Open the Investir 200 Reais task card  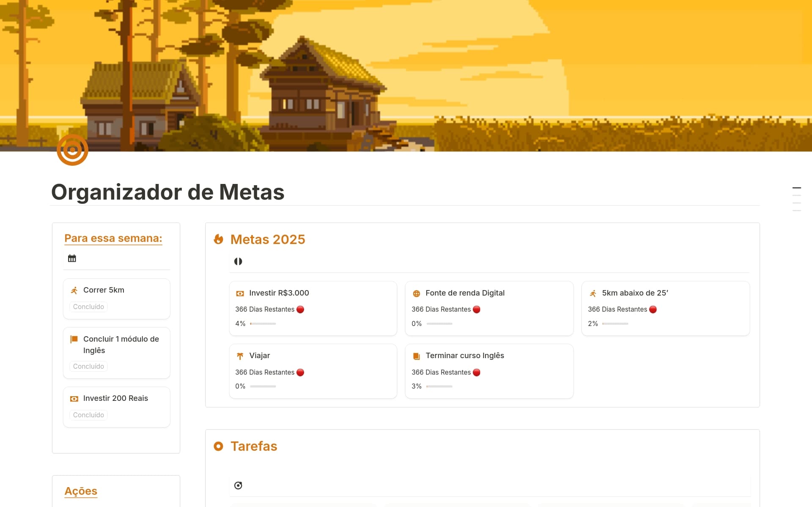coord(117,407)
